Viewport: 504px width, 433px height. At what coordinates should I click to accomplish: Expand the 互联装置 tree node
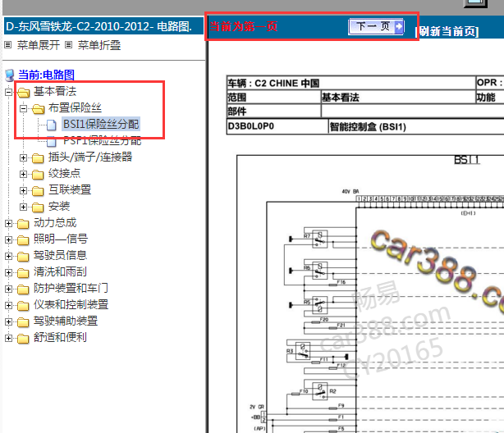click(23, 190)
